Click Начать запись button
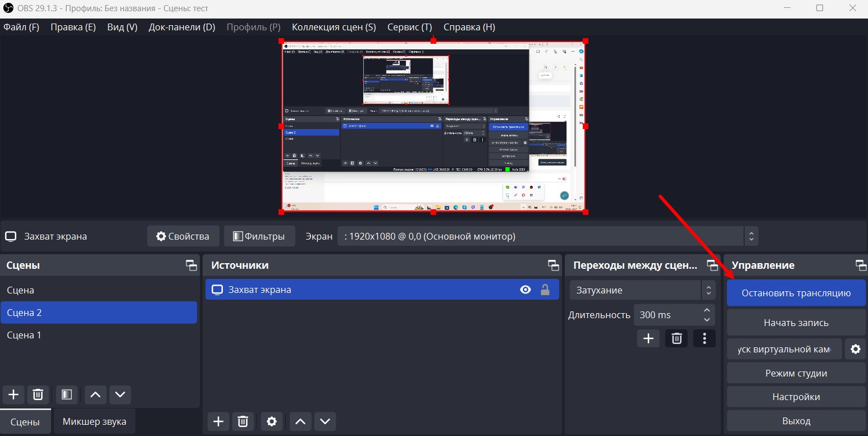Viewport: 868px width, 436px height. [x=796, y=323]
